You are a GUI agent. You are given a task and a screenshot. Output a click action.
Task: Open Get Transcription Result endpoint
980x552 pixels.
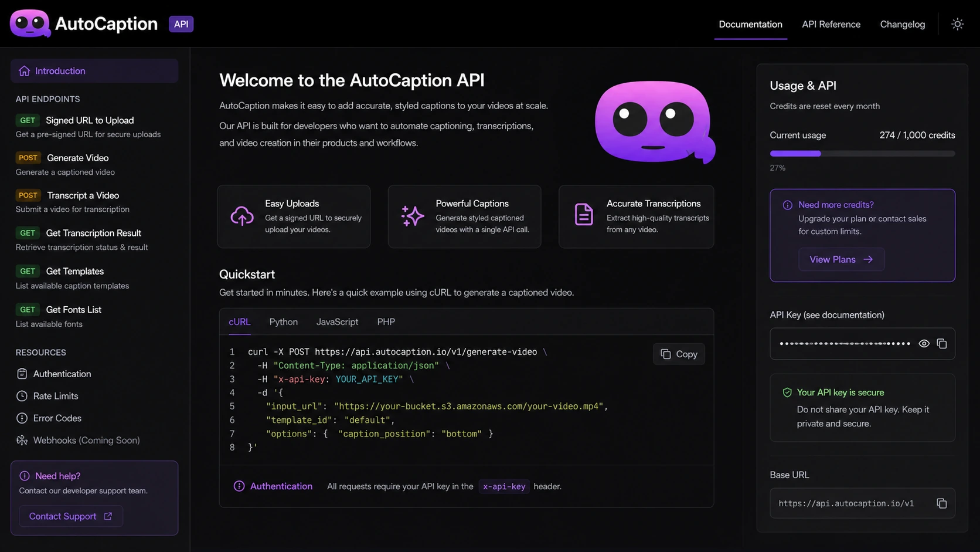pyautogui.click(x=93, y=233)
